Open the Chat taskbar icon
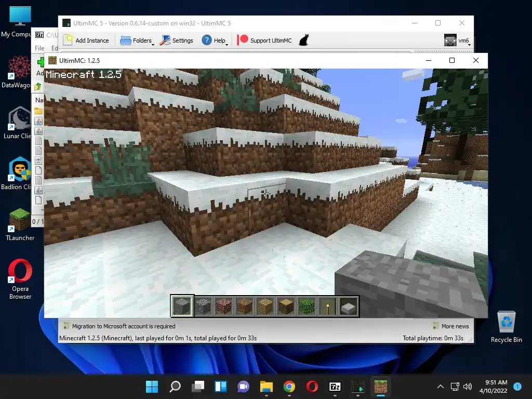 [243, 387]
